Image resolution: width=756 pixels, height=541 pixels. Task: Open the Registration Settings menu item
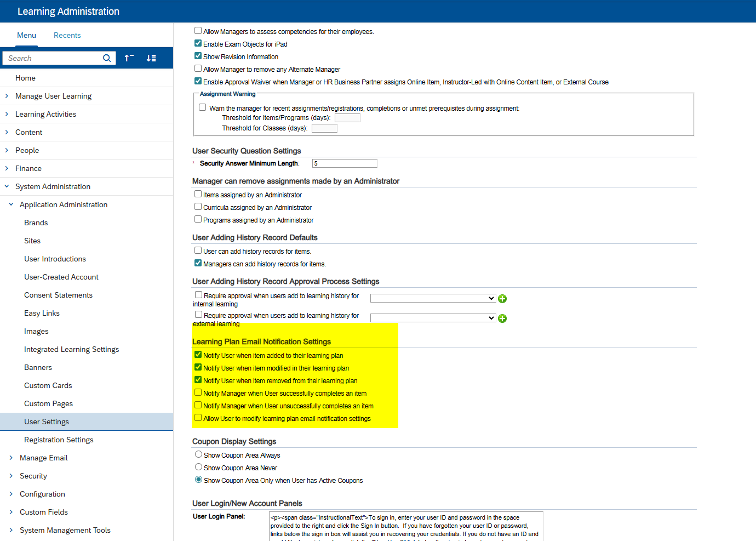[x=59, y=440]
